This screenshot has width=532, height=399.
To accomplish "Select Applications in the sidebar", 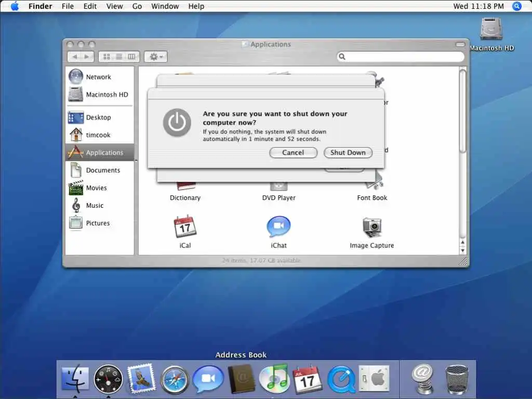I will click(x=100, y=153).
